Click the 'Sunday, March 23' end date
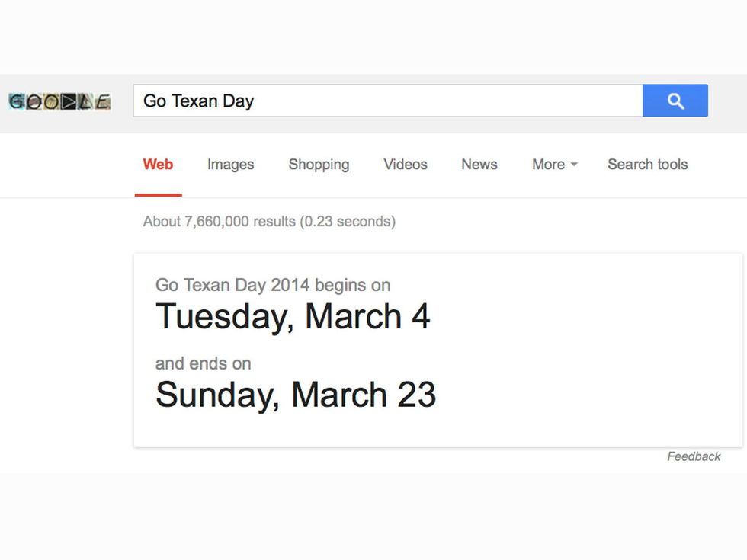This screenshot has height=560, width=747. pos(296,395)
